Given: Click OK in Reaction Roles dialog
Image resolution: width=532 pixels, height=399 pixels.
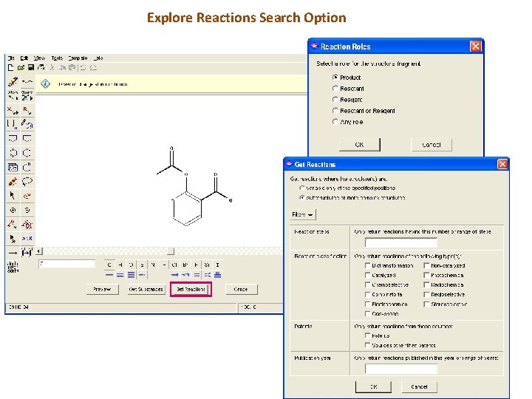Looking at the screenshot, I should click(x=360, y=145).
